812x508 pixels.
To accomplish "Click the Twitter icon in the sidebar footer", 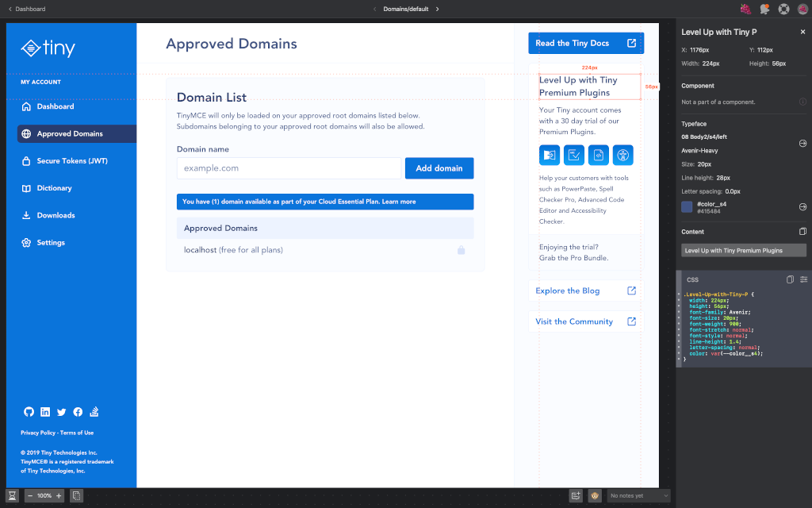I will point(62,412).
